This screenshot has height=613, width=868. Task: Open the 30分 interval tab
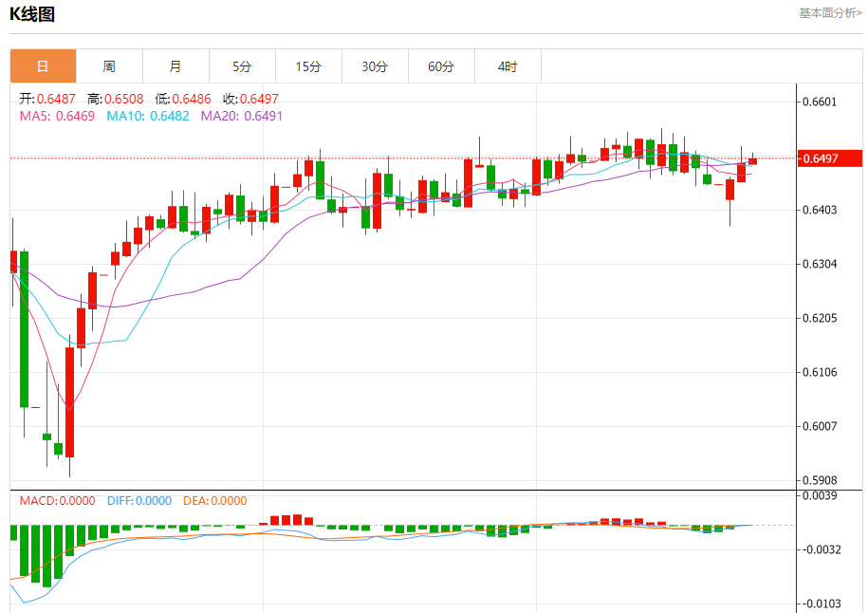click(376, 66)
